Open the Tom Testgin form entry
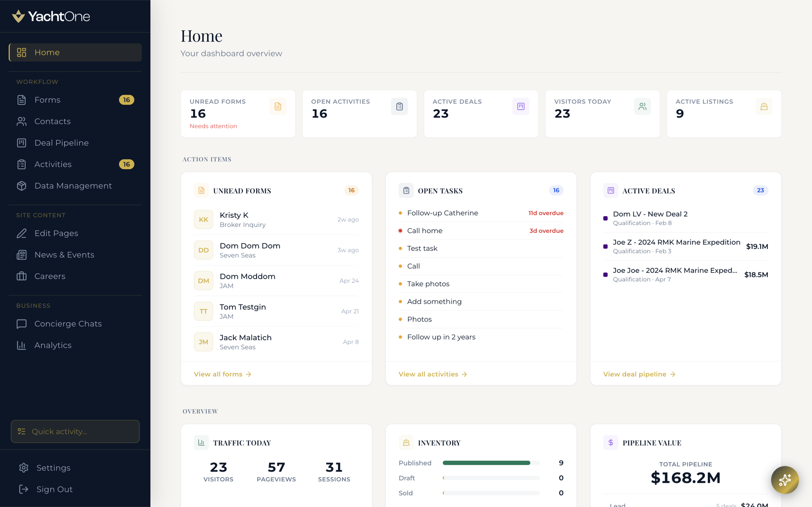The image size is (812, 507). [x=276, y=311]
